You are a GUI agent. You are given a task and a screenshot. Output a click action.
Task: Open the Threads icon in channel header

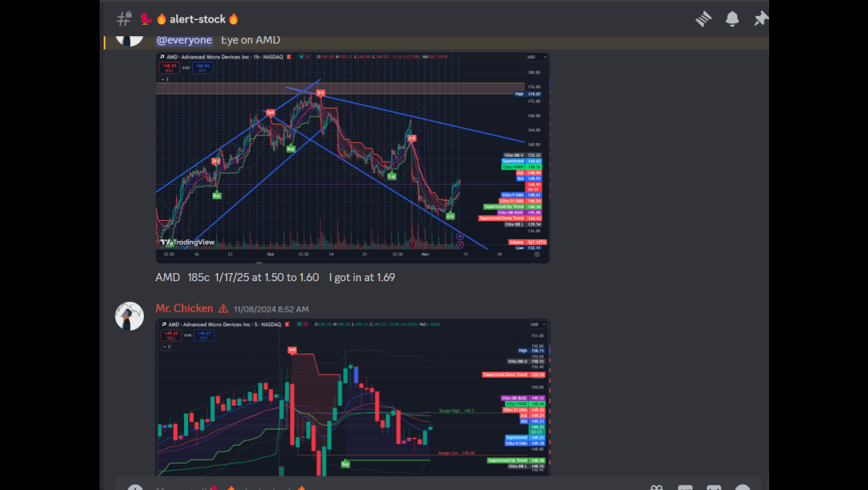(703, 18)
